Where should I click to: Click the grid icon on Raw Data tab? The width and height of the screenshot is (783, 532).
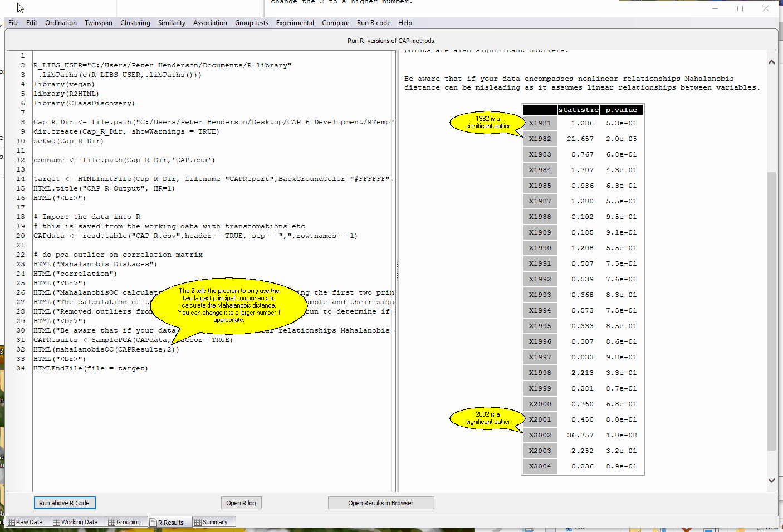(11, 522)
